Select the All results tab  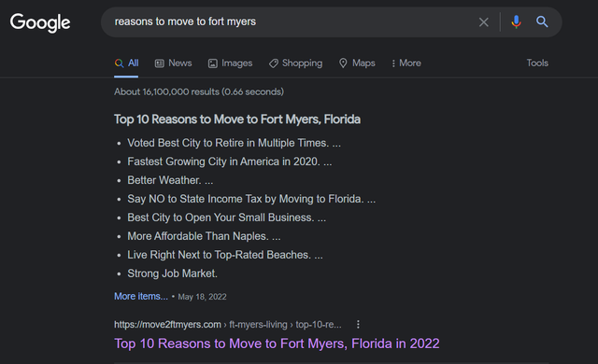(126, 63)
